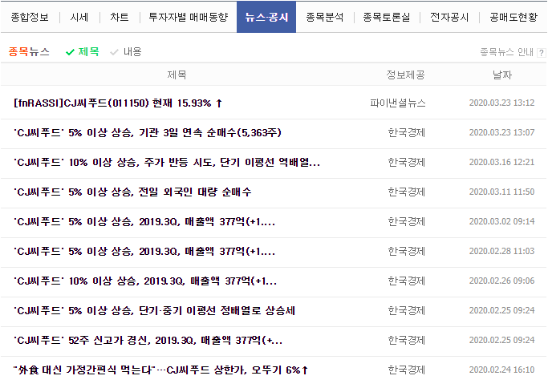The height and width of the screenshot is (392, 548).
Task: Open the 종목분석 tab
Action: (x=325, y=17)
